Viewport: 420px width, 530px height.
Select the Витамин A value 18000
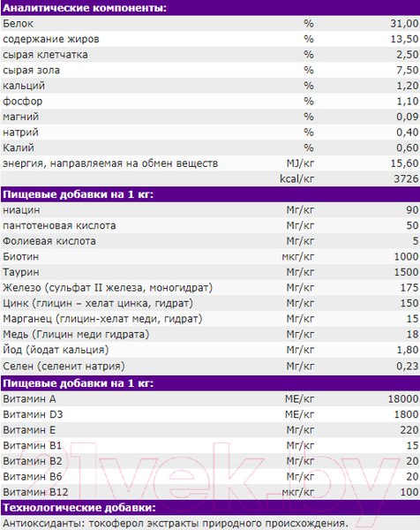click(x=403, y=399)
